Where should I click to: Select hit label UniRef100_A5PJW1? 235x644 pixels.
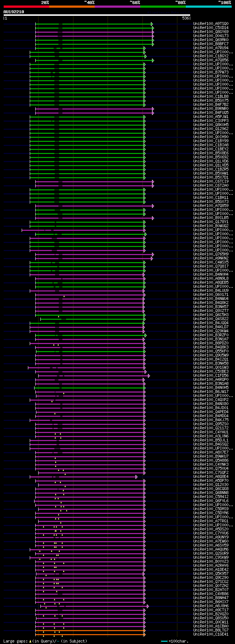[x=211, y=117]
